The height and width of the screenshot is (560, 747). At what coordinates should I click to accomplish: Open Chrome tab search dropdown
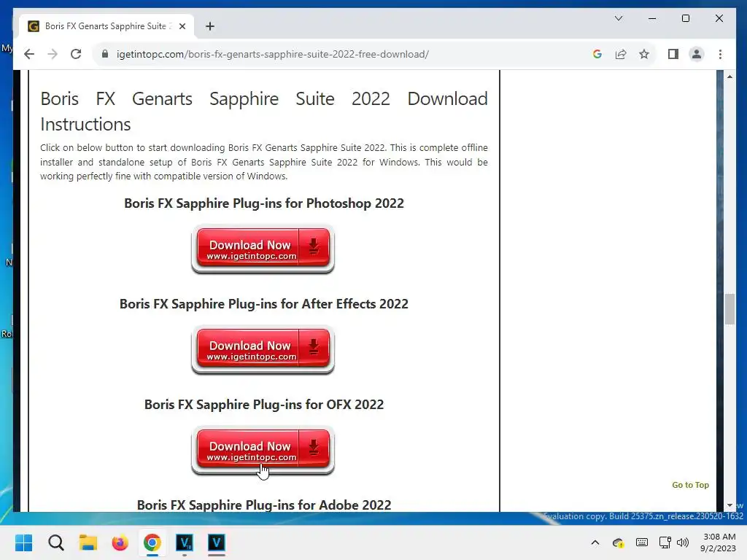pos(619,18)
